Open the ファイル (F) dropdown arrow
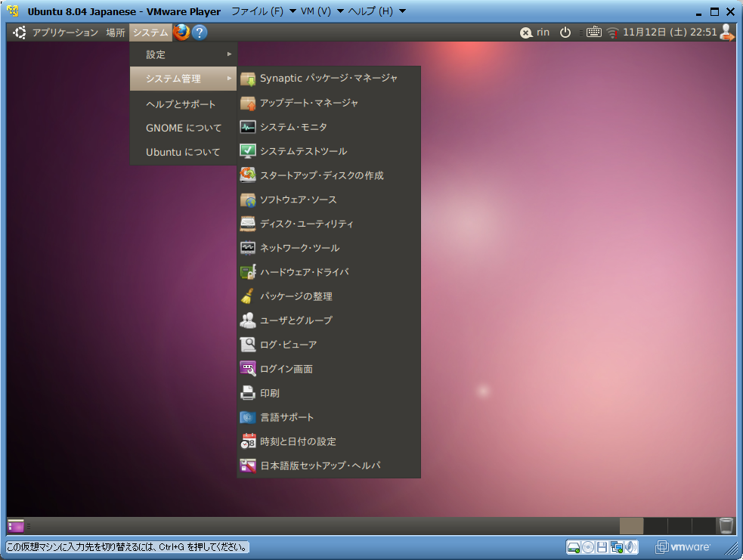 click(293, 11)
